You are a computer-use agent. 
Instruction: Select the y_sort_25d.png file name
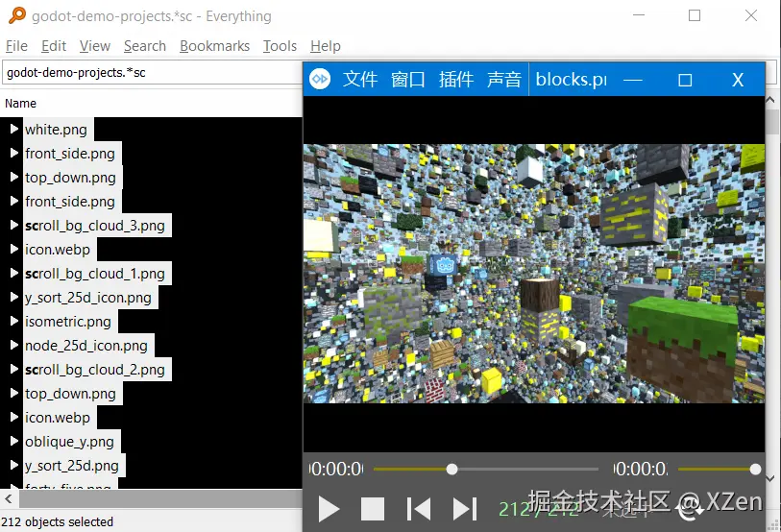point(72,465)
